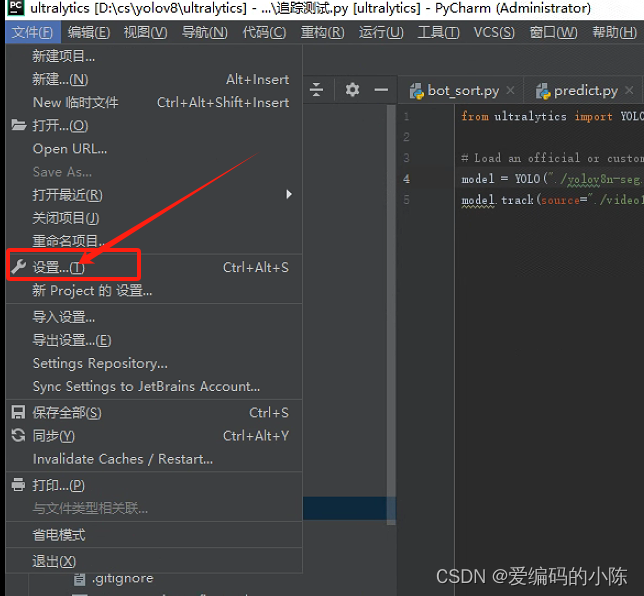Click the wrench icon beside 设置

pyautogui.click(x=18, y=267)
